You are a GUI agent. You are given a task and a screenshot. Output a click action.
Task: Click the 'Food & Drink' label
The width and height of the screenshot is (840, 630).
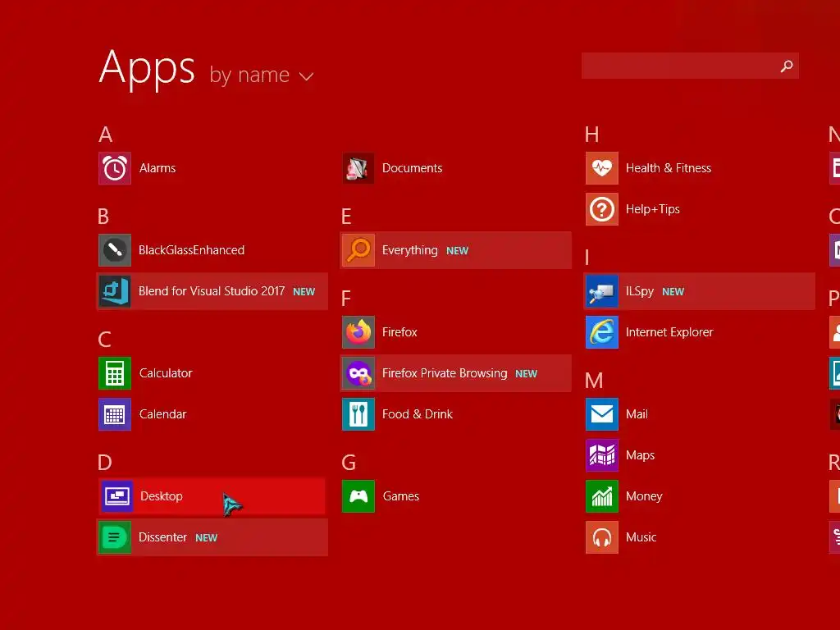418,414
